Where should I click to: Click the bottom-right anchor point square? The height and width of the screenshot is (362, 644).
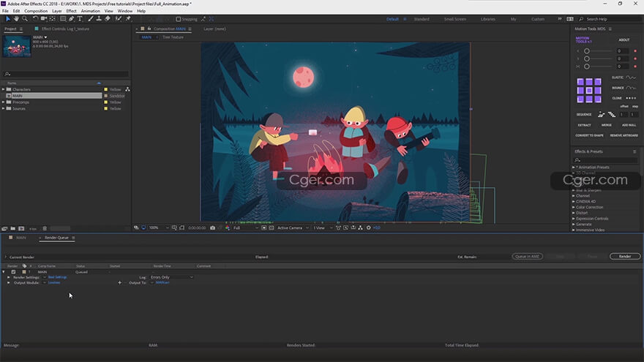(x=598, y=99)
